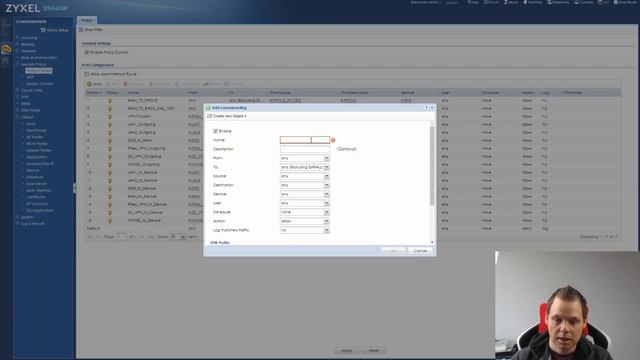Open the Dashboard icon in left strip
The image size is (640, 360).
[x=6, y=23]
